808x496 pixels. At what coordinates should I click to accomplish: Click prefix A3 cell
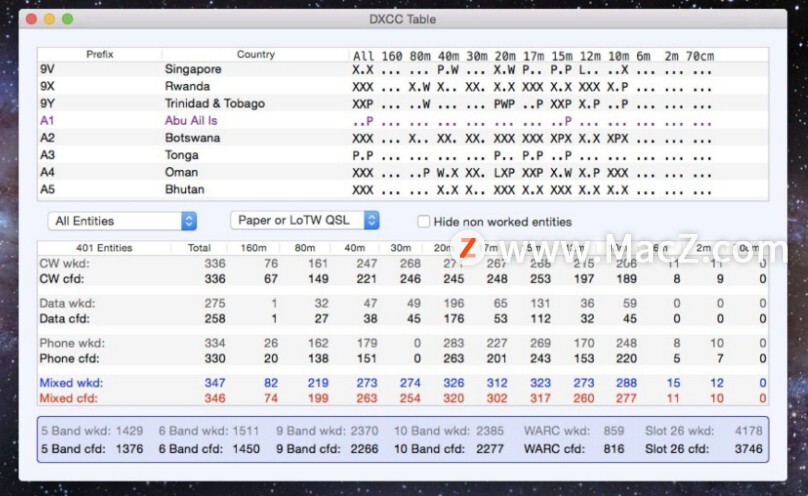(x=47, y=155)
